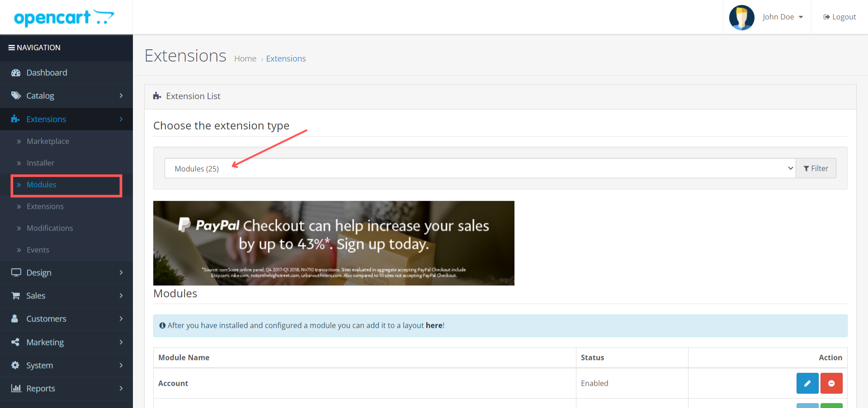Viewport: 868px width, 408px height.
Task: Click the Dashboard gauge icon
Action: [16, 72]
